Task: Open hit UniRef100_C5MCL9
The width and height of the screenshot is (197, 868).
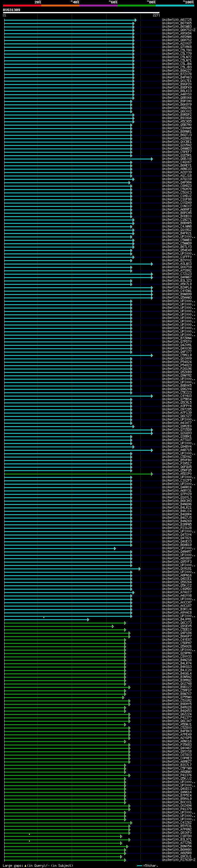Action: [177, 355]
